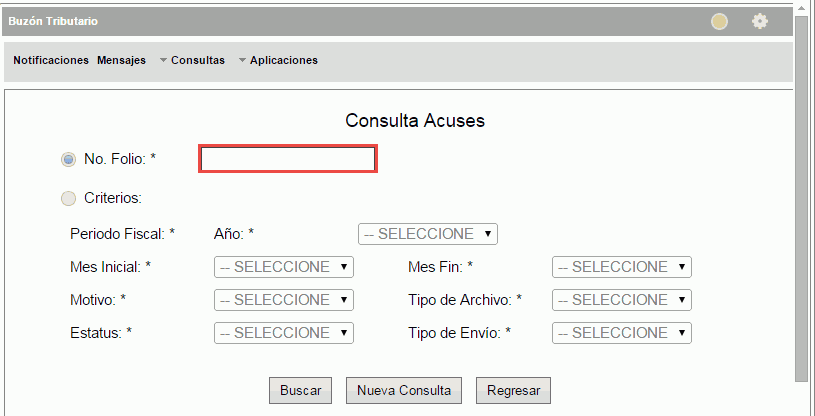Click the No. Folio text field
815x416 pixels.
(x=288, y=159)
